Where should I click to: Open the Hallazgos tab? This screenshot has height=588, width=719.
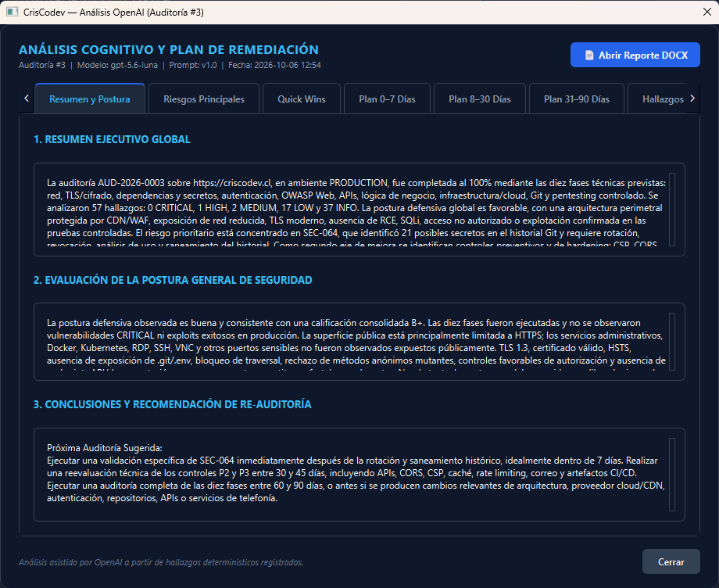[x=657, y=99]
